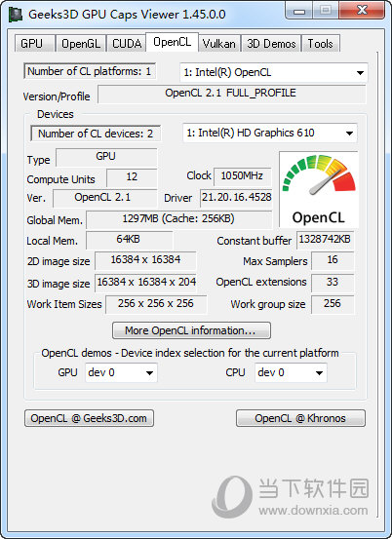Minimize the GPU Caps Viewer window
Screen dimensions: 392x539
(299, 11)
